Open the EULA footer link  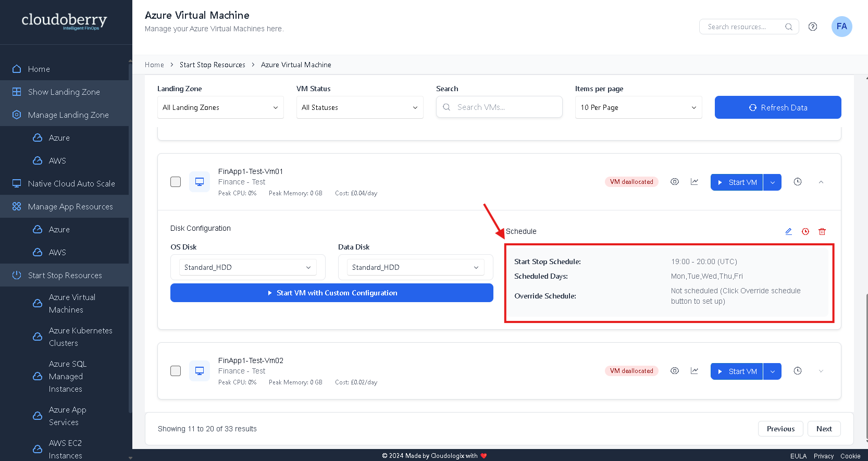point(798,456)
